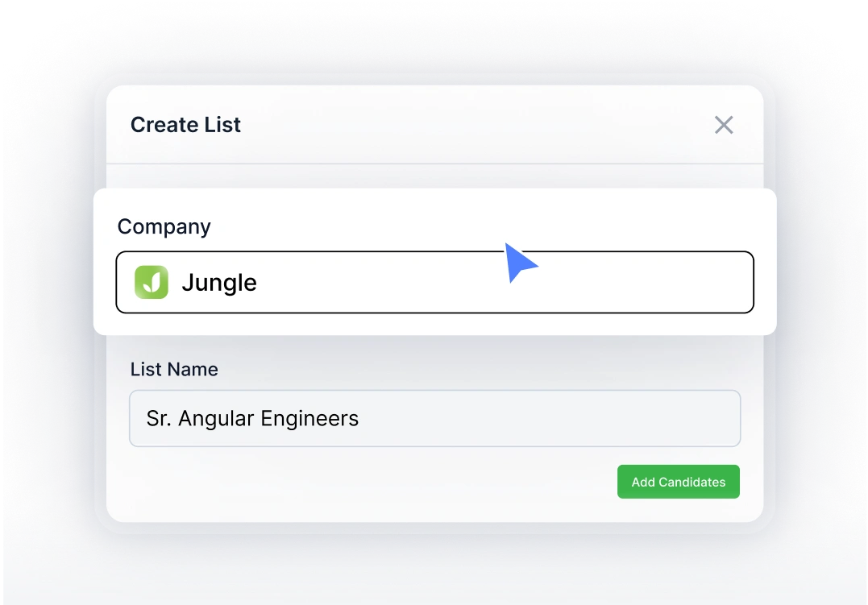Image resolution: width=868 pixels, height=605 pixels.
Task: Select the Jungle company name text
Action: tap(219, 283)
